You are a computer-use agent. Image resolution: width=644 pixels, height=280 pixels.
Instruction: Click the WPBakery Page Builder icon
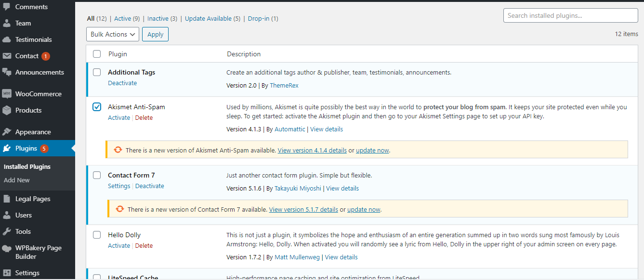click(7, 248)
